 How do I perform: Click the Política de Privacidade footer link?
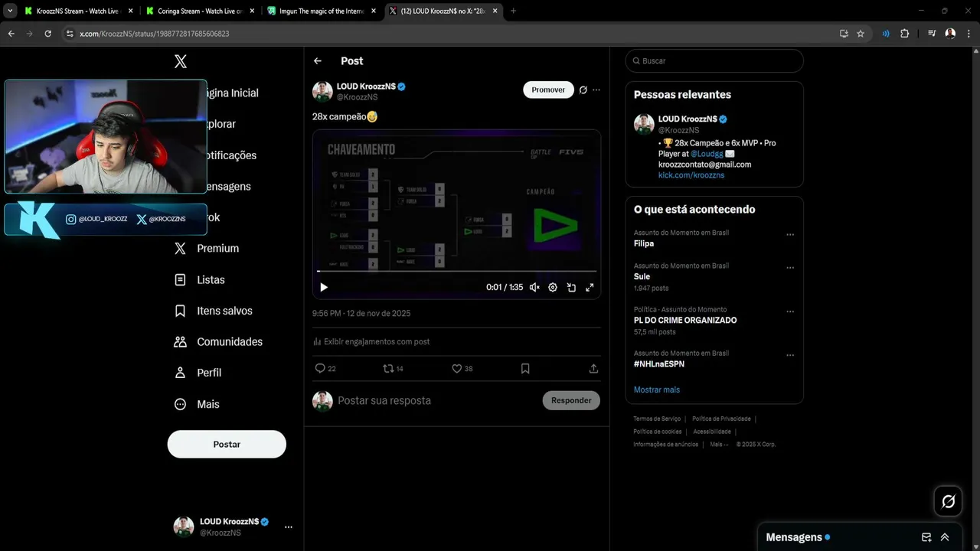pyautogui.click(x=721, y=419)
